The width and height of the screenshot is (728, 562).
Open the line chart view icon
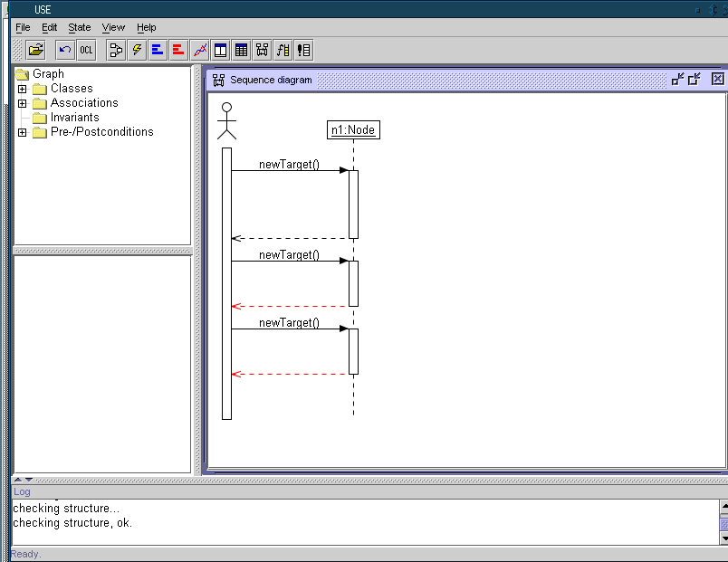tap(200, 50)
